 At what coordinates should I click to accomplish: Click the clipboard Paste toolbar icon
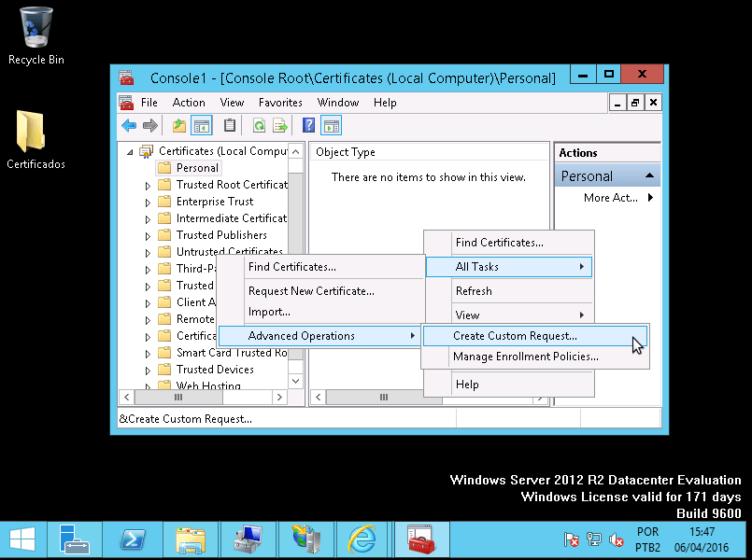pyautogui.click(x=230, y=125)
